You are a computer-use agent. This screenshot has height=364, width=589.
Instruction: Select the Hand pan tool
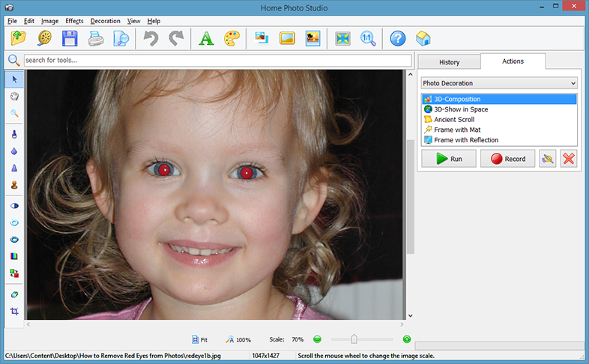coord(14,97)
